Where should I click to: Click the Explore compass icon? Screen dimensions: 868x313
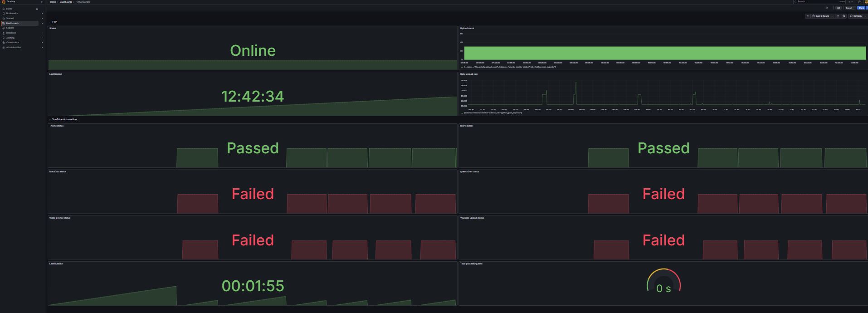click(x=4, y=28)
